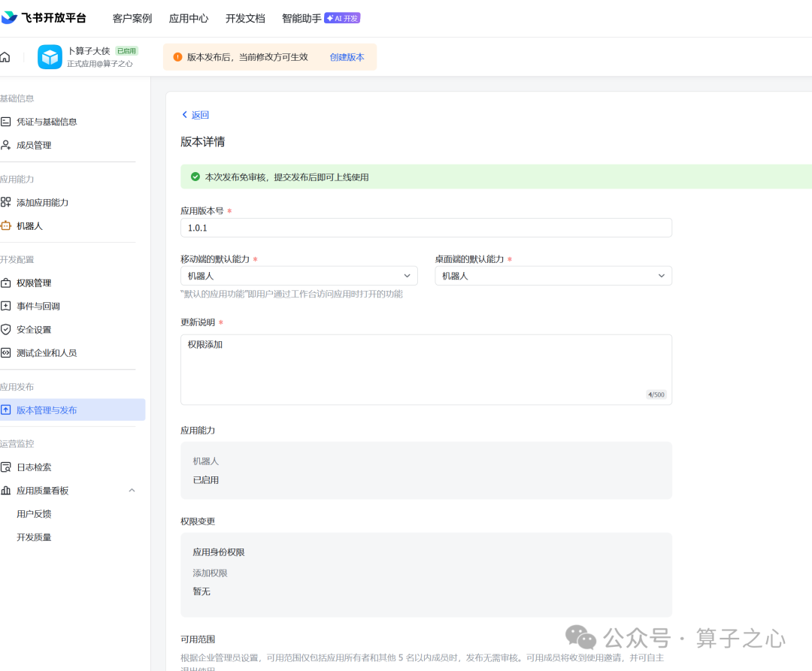Screen dimensions: 812x671
Task: Click 暂无 text under 添加权限
Action: (x=201, y=591)
